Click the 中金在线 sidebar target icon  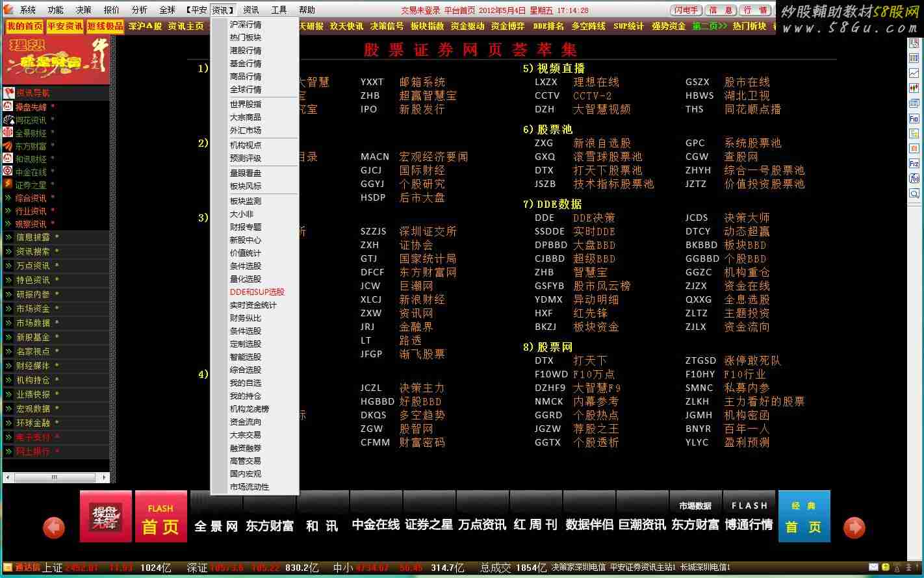click(8, 171)
